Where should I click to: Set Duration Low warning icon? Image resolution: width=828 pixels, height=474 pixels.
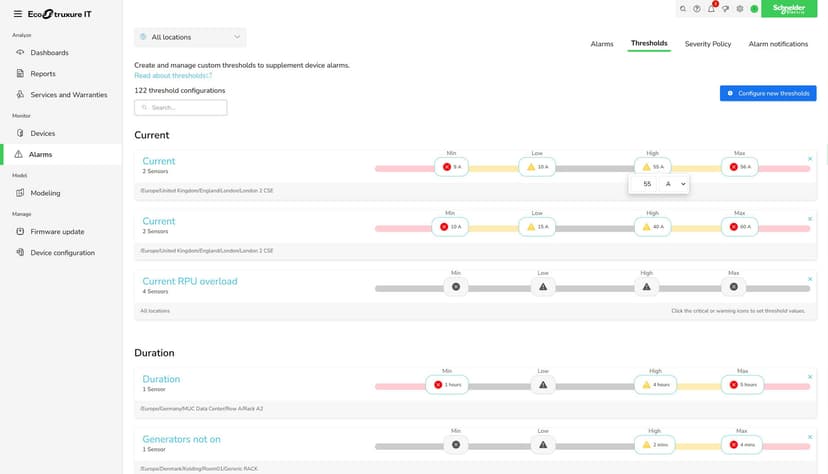(543, 385)
